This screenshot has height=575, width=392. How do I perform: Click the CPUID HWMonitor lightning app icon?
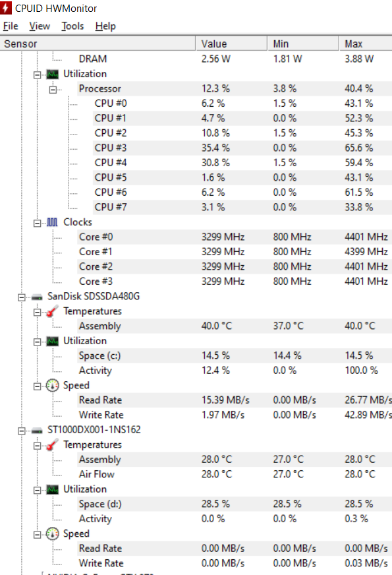click(6, 8)
